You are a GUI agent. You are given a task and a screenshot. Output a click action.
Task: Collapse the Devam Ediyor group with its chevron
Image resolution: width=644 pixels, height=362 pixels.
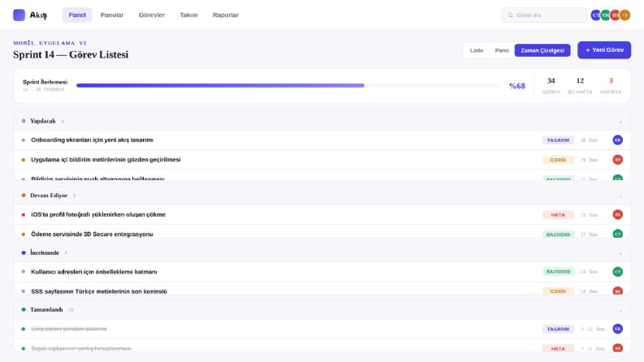pos(620,196)
